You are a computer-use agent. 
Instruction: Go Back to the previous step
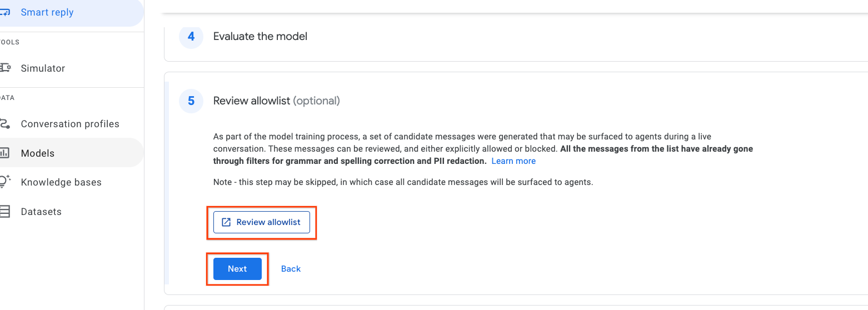click(291, 269)
